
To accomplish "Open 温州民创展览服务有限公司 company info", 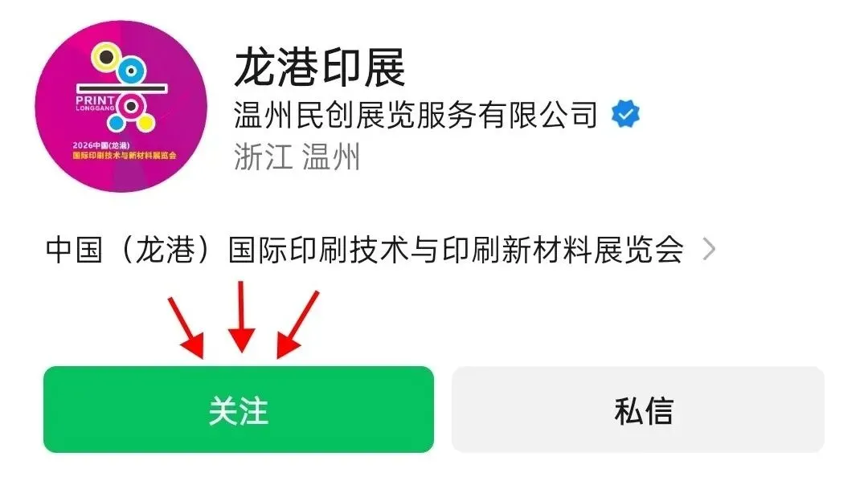I will 416,115.
